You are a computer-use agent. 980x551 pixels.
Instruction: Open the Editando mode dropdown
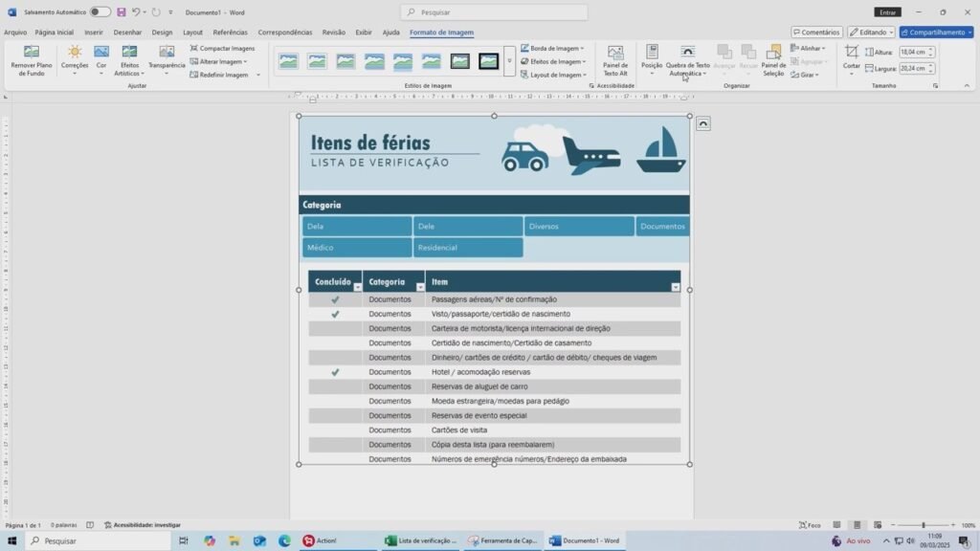coord(871,32)
